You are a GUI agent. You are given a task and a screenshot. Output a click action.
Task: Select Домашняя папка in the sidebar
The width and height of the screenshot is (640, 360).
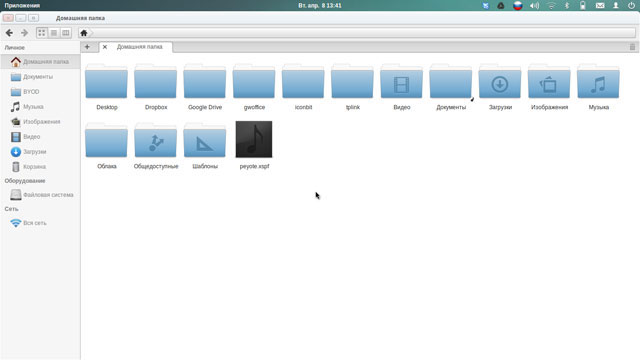click(x=40, y=62)
